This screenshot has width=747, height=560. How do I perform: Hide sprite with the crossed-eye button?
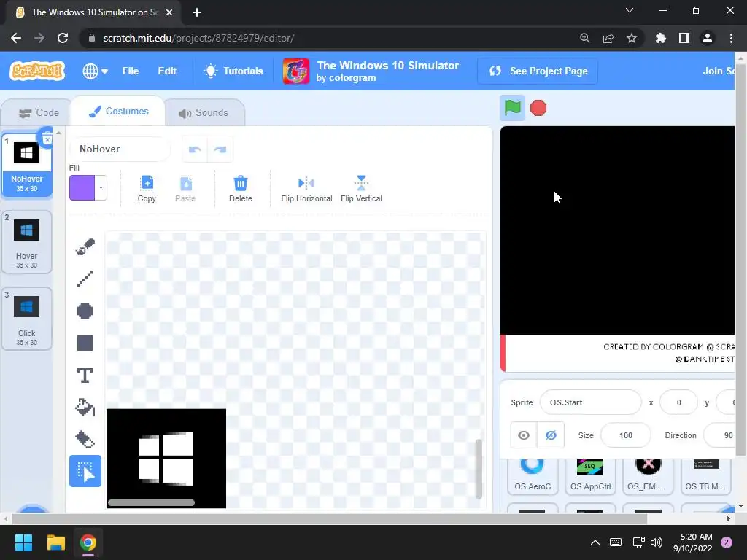(x=551, y=435)
